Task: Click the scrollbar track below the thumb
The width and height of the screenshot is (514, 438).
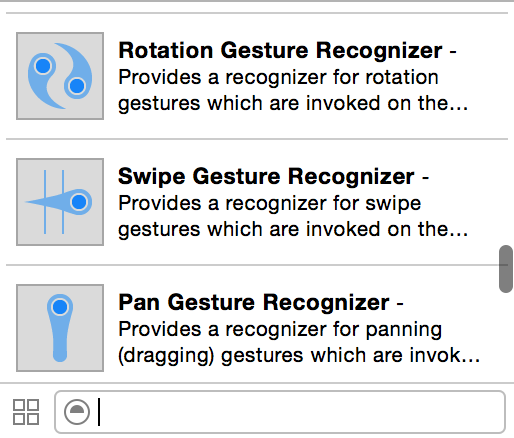Action: pyautogui.click(x=506, y=337)
